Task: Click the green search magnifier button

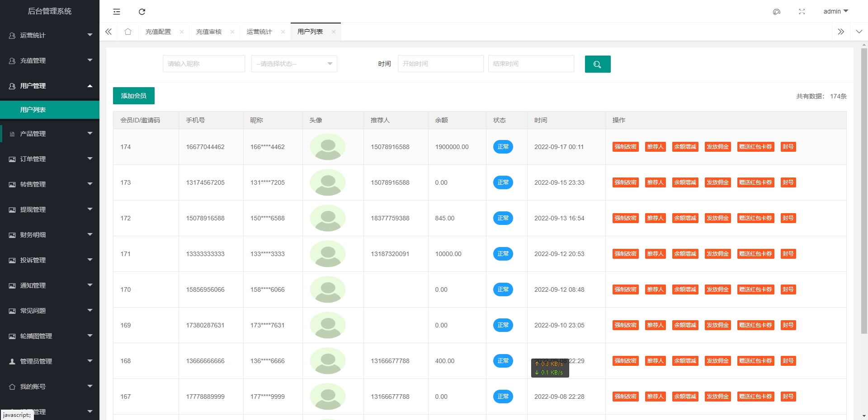Action: (597, 64)
